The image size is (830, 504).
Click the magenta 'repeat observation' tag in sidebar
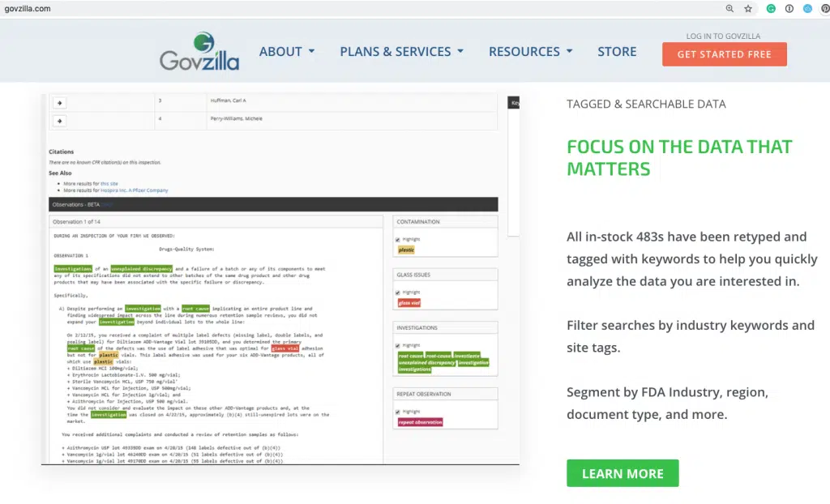click(x=421, y=422)
